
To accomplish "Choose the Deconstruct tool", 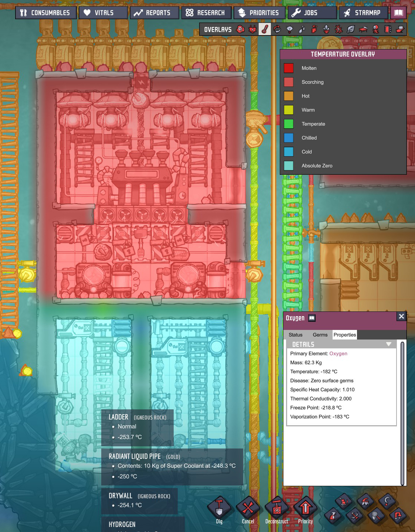I will click(276, 508).
